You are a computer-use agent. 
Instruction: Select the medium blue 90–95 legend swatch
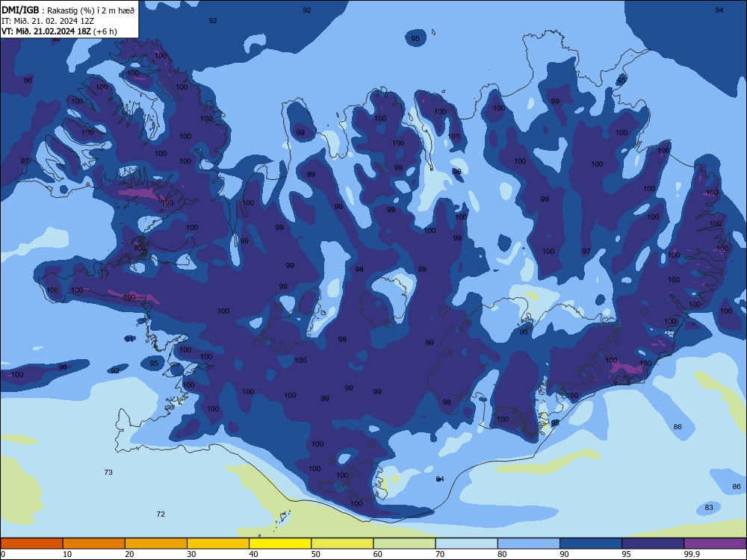click(x=591, y=544)
